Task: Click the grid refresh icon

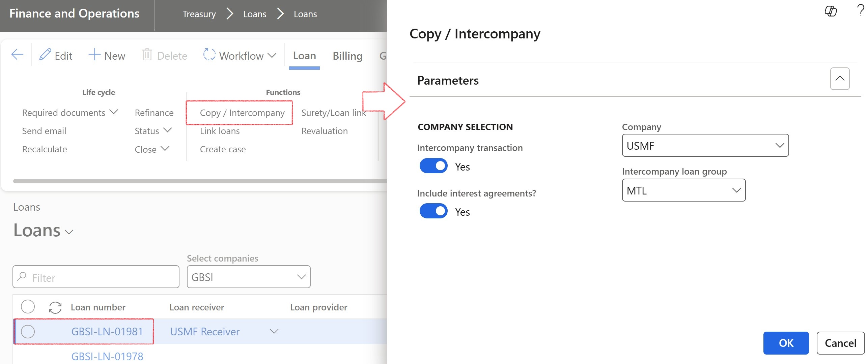Action: click(55, 307)
